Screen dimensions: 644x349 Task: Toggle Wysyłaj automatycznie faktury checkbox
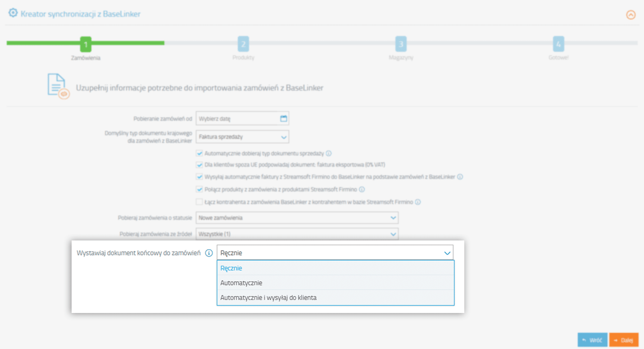pyautogui.click(x=200, y=177)
